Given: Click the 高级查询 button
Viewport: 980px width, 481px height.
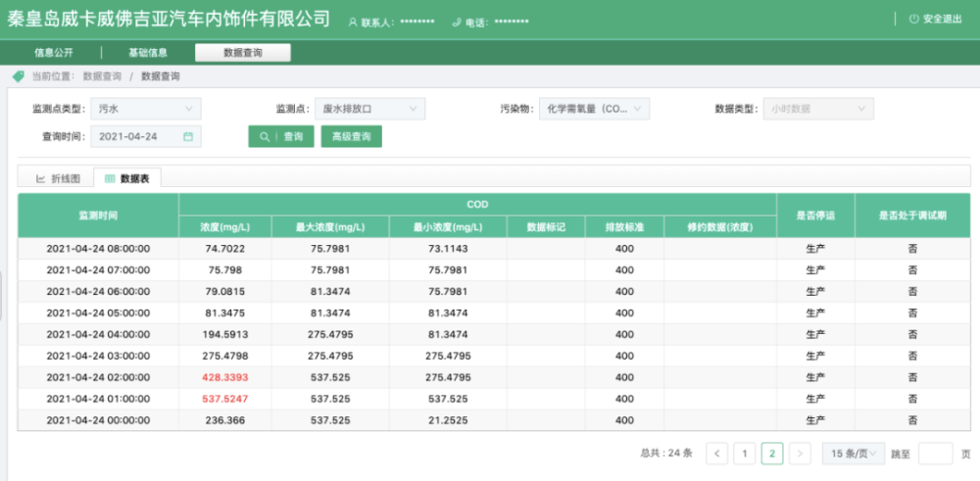Looking at the screenshot, I should click(x=351, y=137).
